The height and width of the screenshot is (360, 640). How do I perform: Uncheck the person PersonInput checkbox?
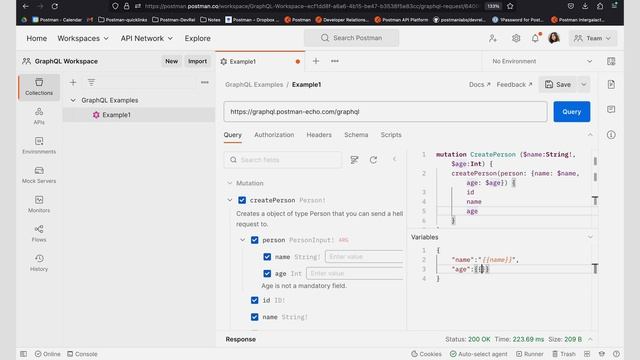(255, 240)
